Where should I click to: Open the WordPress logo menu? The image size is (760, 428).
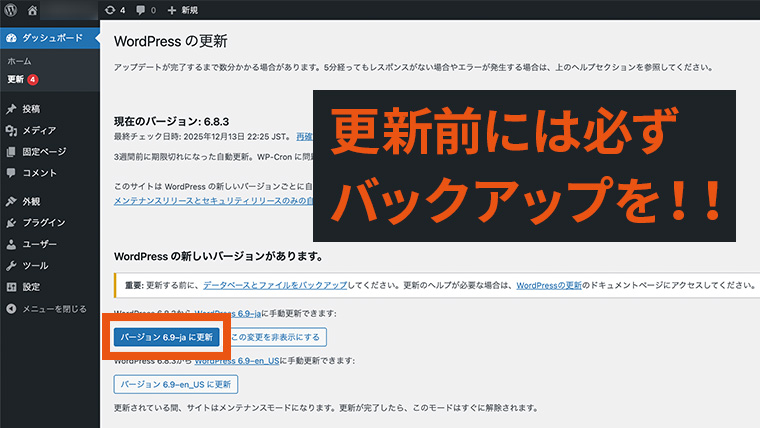click(11, 10)
